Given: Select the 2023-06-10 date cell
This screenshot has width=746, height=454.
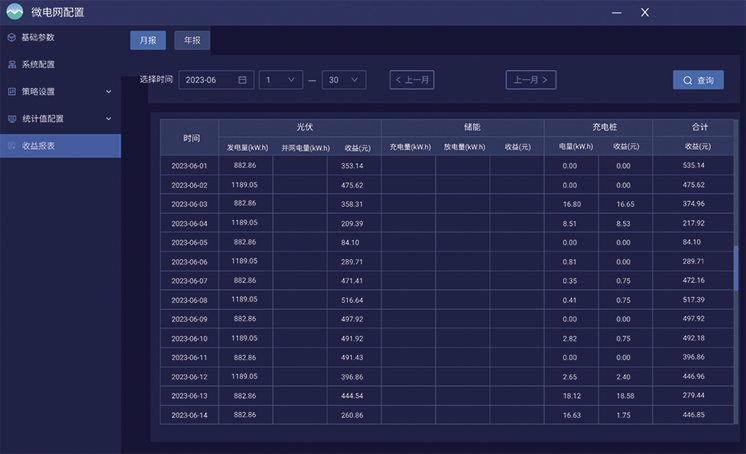Looking at the screenshot, I should 189,338.
